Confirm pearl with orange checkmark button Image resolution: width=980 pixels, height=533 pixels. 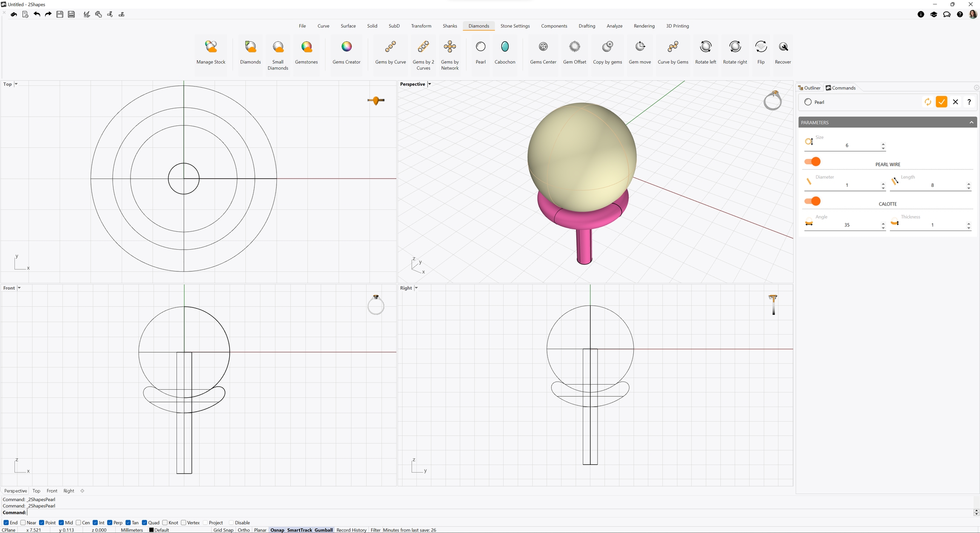click(941, 102)
